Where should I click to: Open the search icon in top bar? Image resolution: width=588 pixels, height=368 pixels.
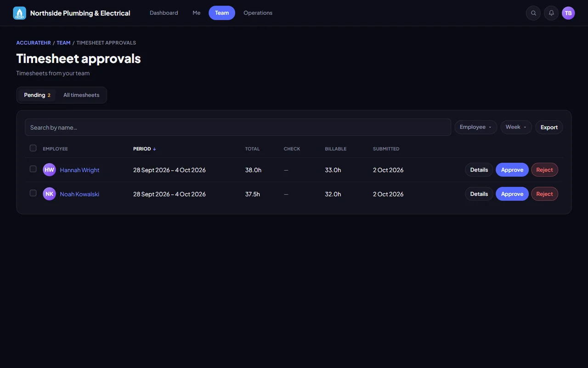click(533, 13)
